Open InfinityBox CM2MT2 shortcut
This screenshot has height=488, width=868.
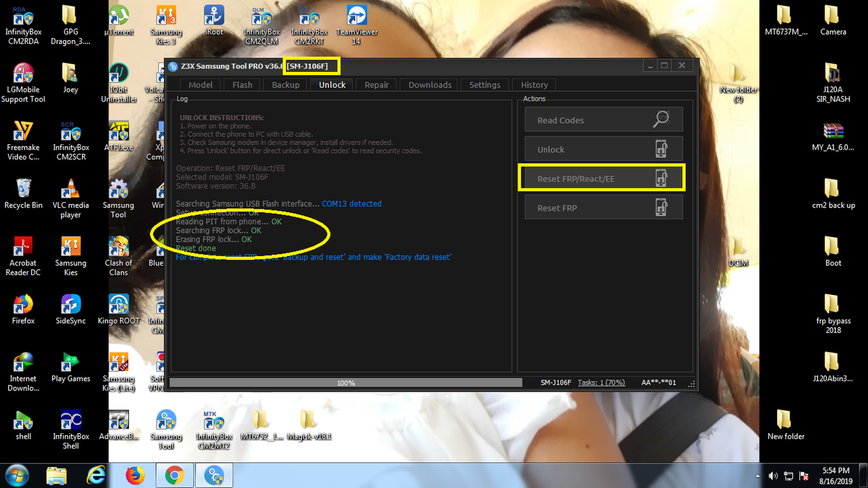click(214, 429)
